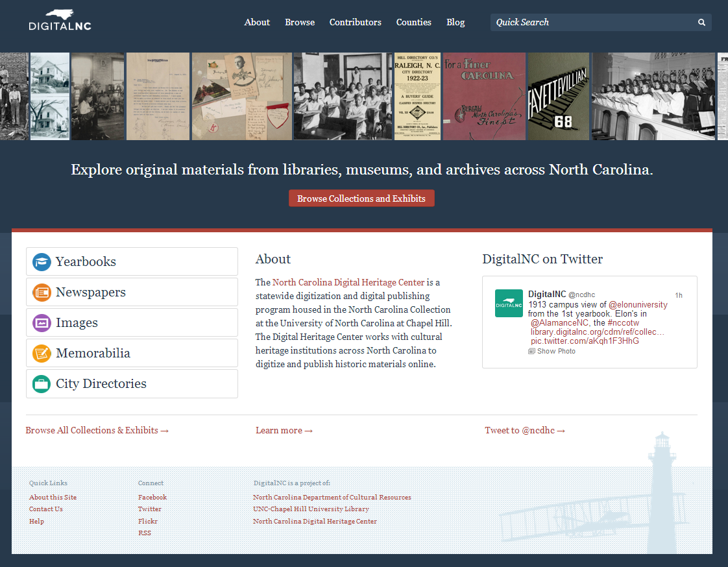Open the Newspapers collection
The image size is (728, 567).
pyautogui.click(x=132, y=292)
